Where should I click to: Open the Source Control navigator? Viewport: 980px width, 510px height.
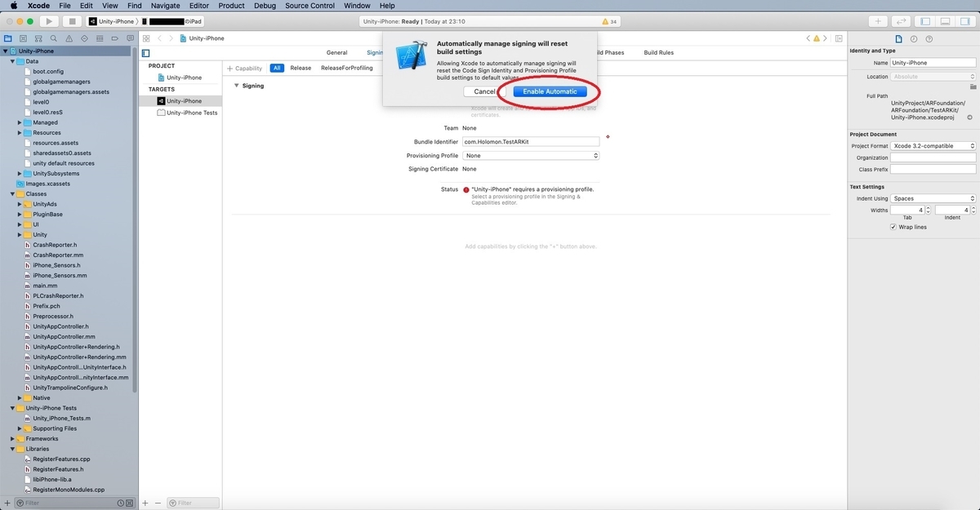click(x=23, y=38)
